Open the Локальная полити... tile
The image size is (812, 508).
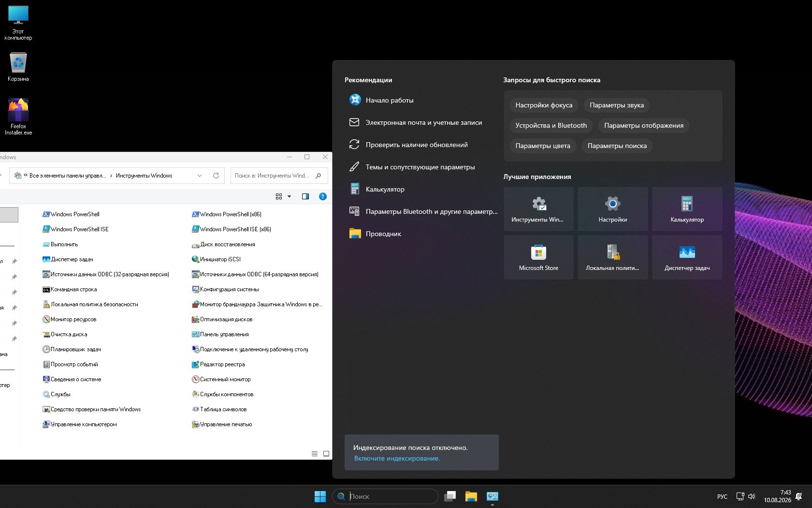pyautogui.click(x=612, y=257)
